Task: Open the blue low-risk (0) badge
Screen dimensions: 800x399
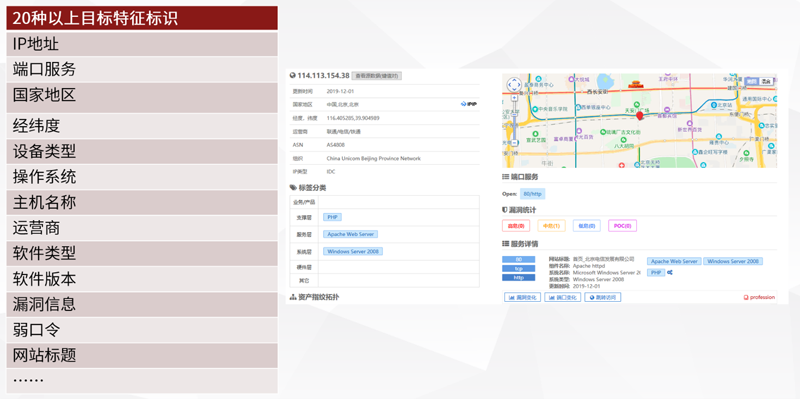Action: [587, 226]
